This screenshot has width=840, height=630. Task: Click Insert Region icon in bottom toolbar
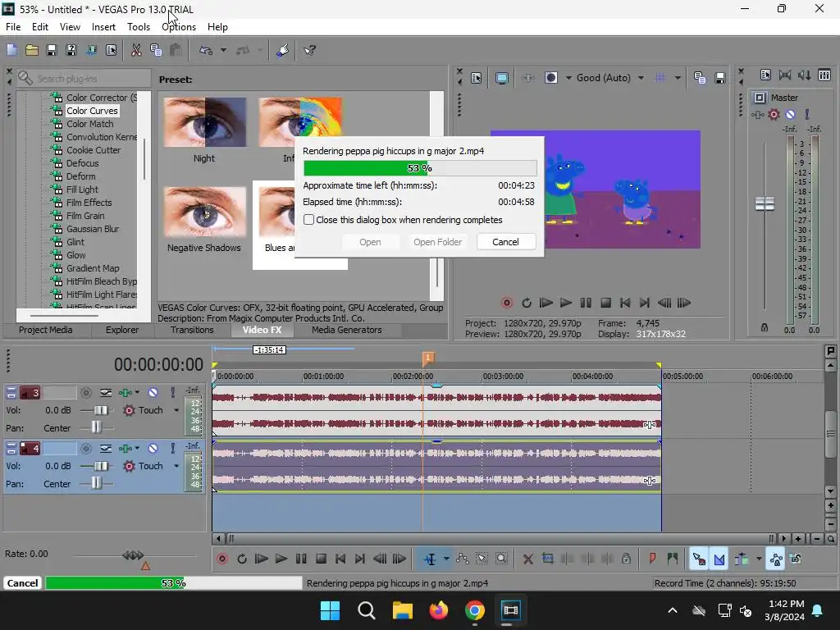673,559
